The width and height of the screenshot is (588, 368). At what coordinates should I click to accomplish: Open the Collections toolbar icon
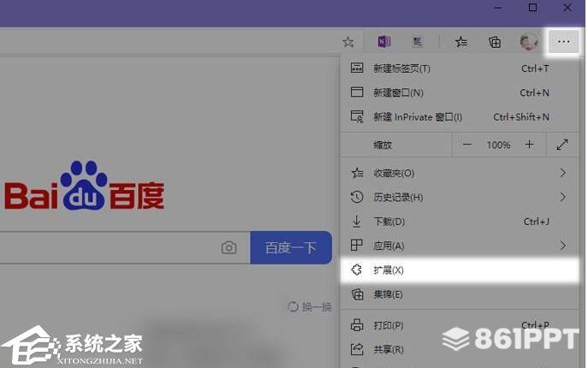[495, 42]
